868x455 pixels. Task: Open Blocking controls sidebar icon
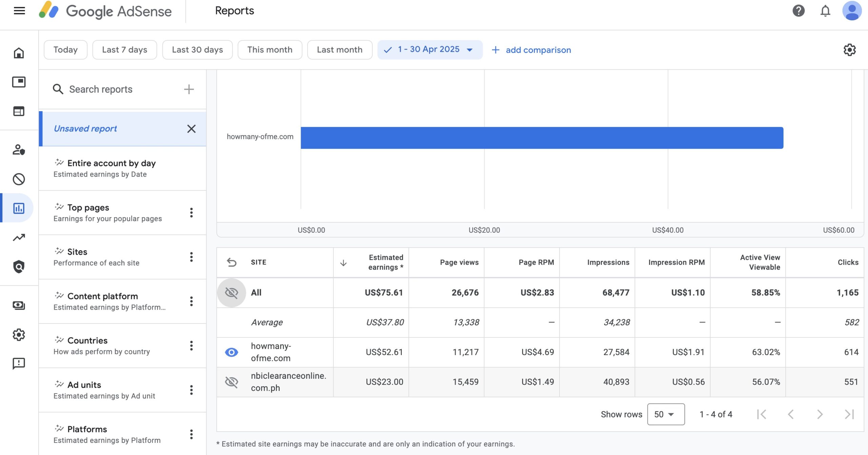(x=19, y=179)
